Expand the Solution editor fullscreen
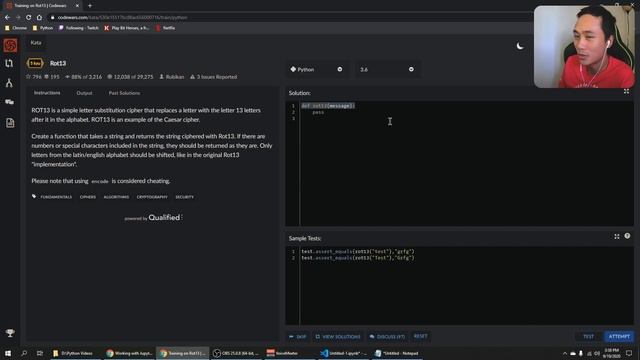The image size is (640, 360). pyautogui.click(x=626, y=91)
